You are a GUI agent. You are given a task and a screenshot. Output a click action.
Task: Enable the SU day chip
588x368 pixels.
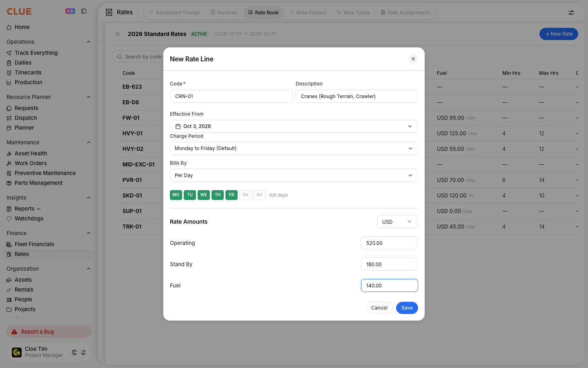coord(259,195)
